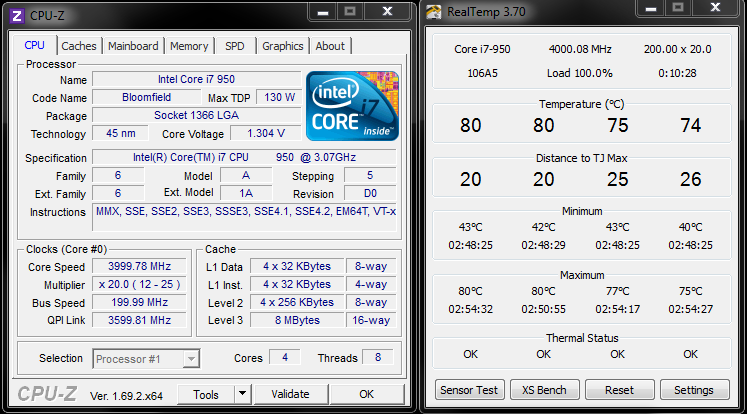Click the Core Speed value '3999.78 MHz'
The height and width of the screenshot is (414, 747).
tap(139, 266)
